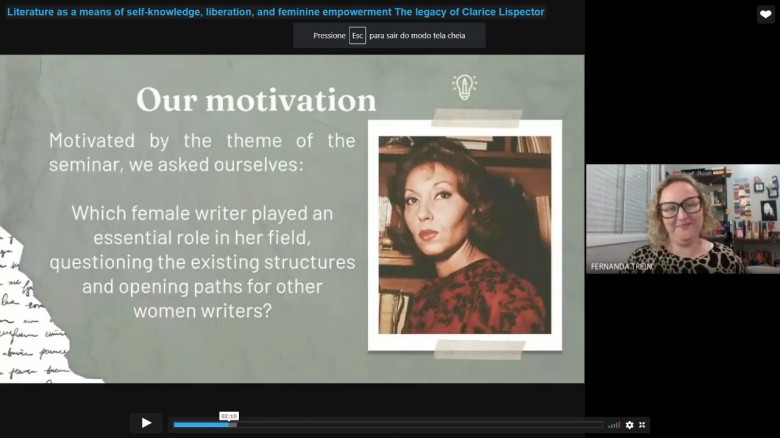Click the 02:10 timestamp tooltip

pyautogui.click(x=229, y=415)
